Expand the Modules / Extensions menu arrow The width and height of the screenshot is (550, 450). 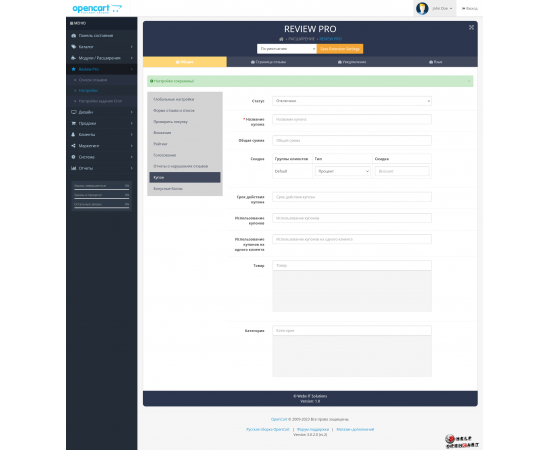132,58
